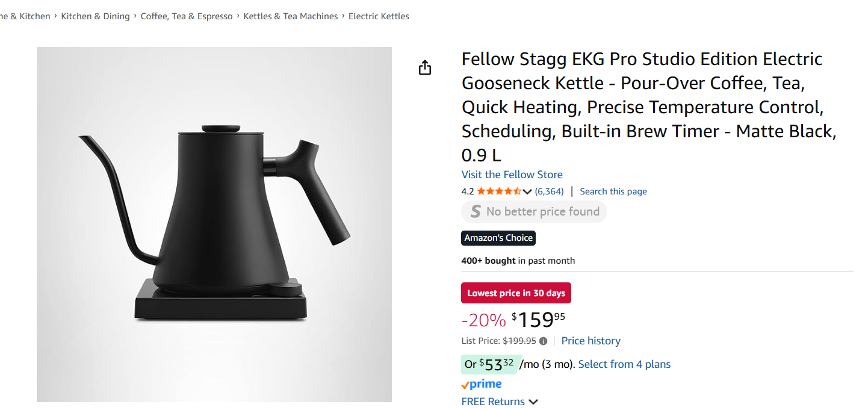The height and width of the screenshot is (410, 868).
Task: Expand the rating breakdown chevron
Action: pos(527,191)
